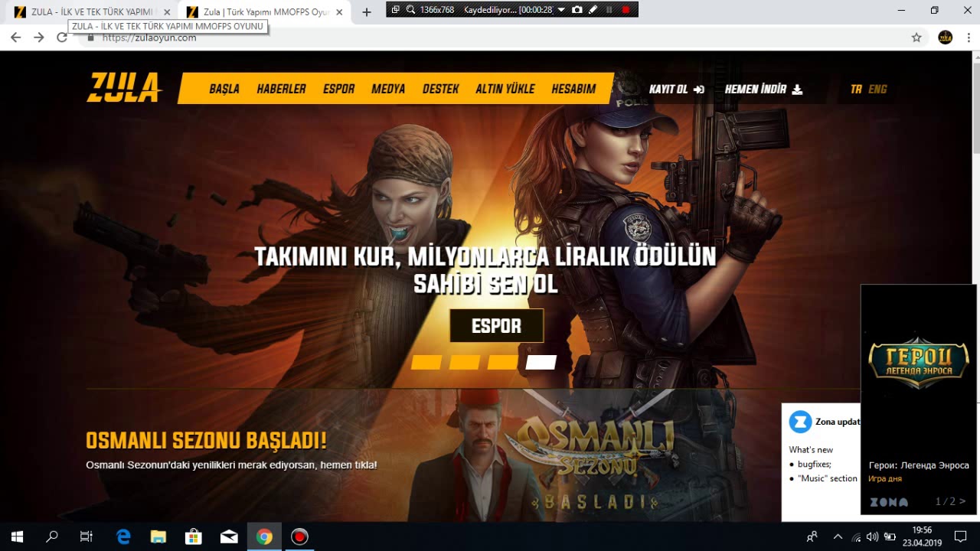
Task: Show hidden system tray icons
Action: pos(838,536)
